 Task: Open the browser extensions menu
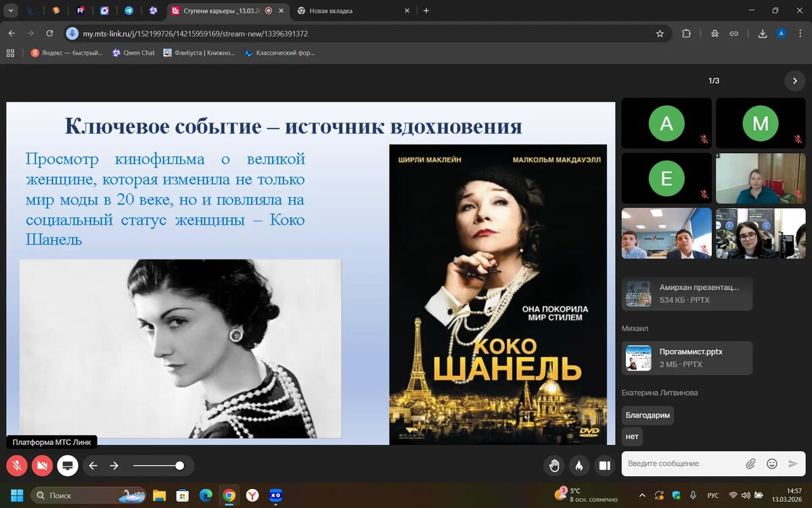tap(687, 33)
